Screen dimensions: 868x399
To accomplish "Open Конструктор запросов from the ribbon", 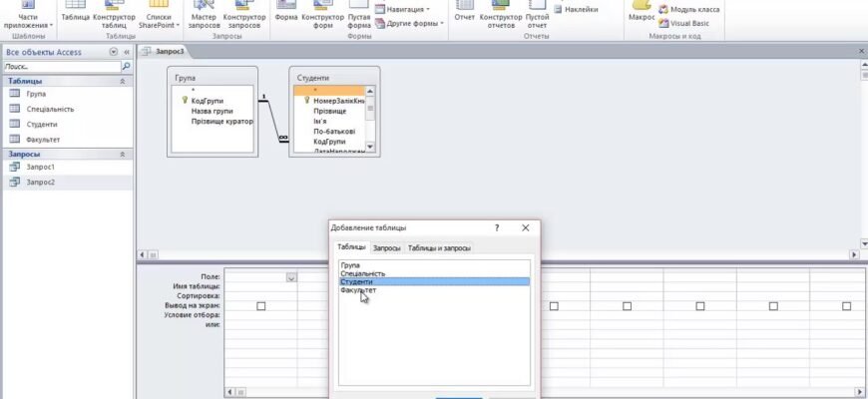I will point(244,14).
